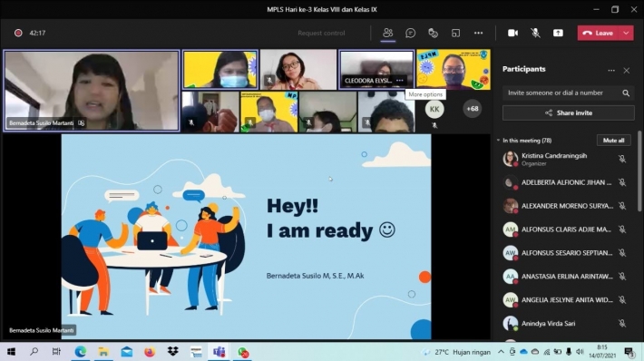
Task: Open the participants panel icon in toolbar
Action: coord(387,33)
